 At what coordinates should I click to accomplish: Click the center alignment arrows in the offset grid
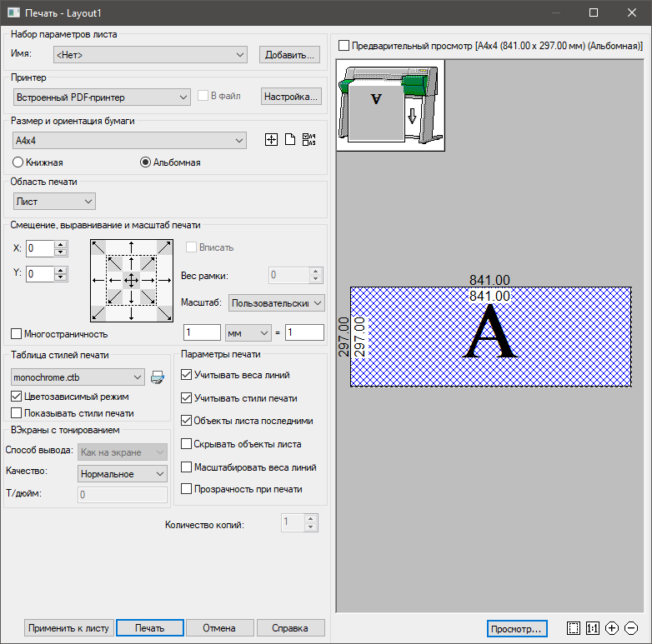[x=130, y=281]
